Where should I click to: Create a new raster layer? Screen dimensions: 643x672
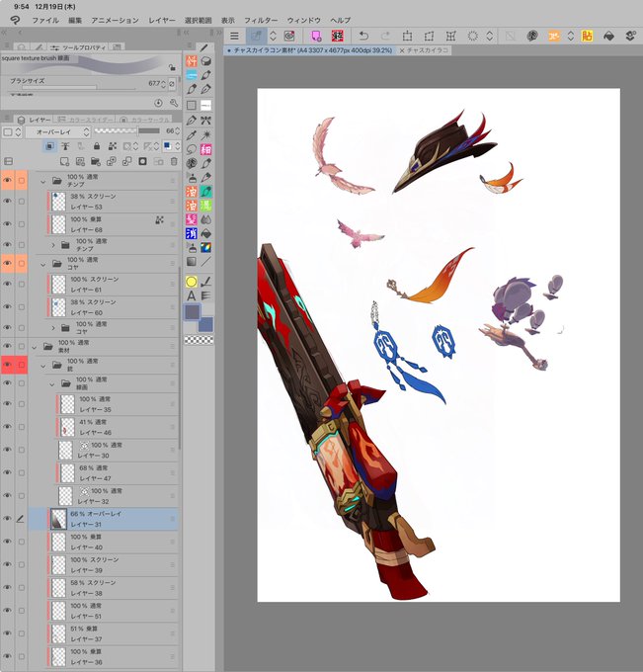tap(64, 161)
